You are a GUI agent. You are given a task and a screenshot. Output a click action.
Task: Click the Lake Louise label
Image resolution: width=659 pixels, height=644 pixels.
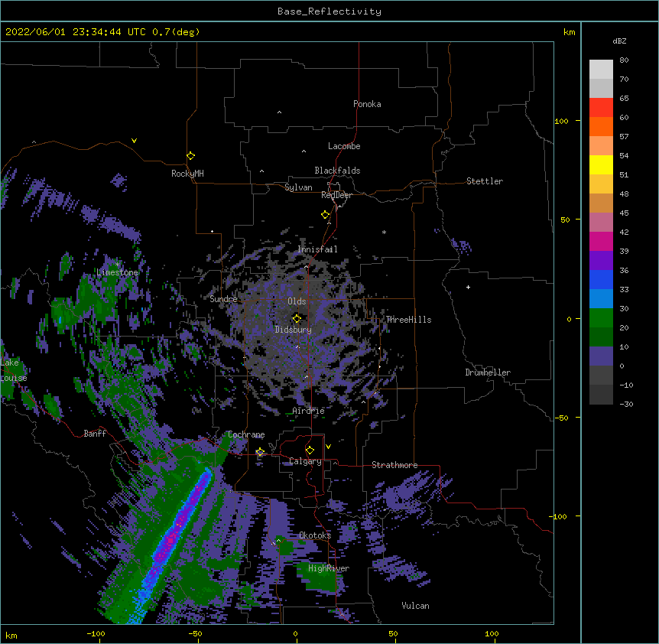12,370
